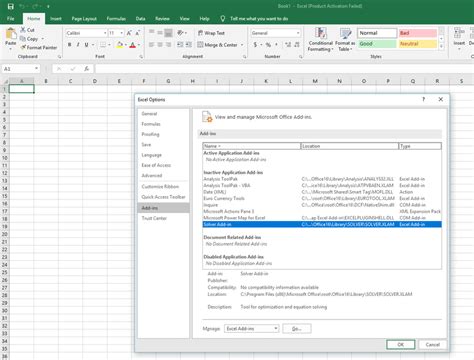Click Merge & Center
This screenshot has height=360, width=474.
tap(218, 45)
